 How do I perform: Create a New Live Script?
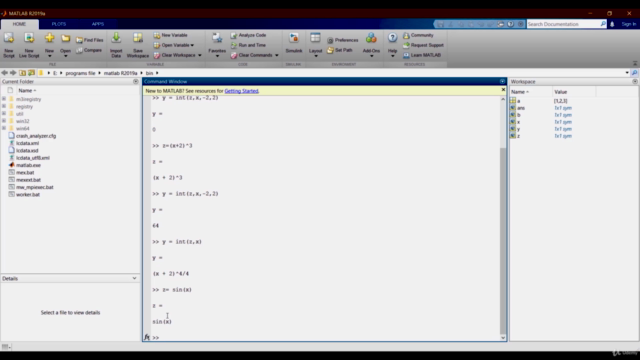[x=29, y=45]
